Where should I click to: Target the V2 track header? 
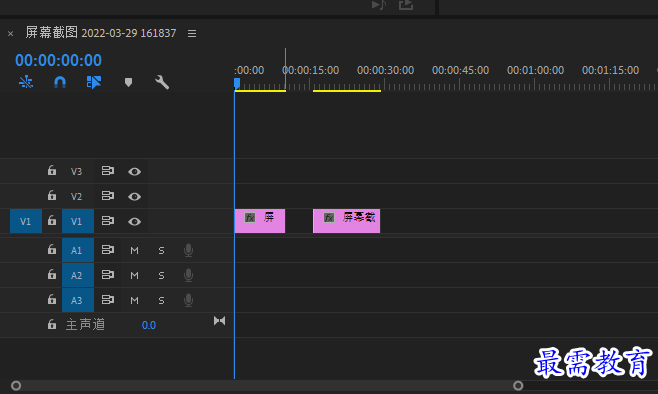click(76, 196)
